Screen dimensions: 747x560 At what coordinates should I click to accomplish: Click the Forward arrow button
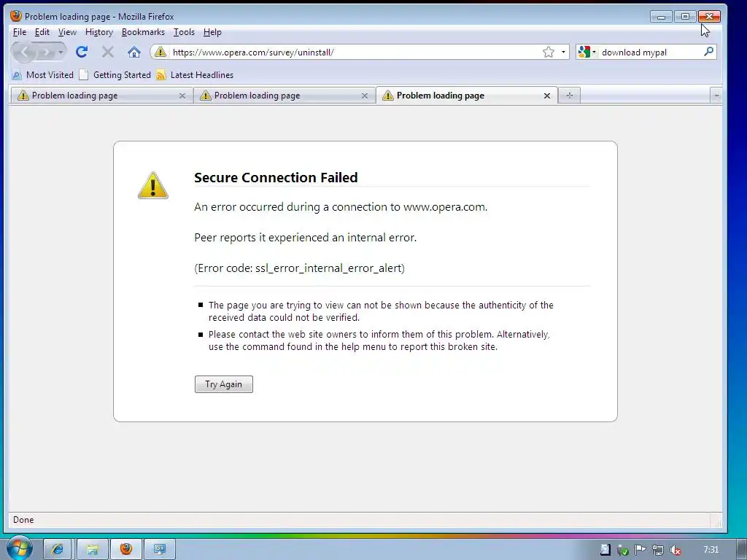tap(46, 52)
